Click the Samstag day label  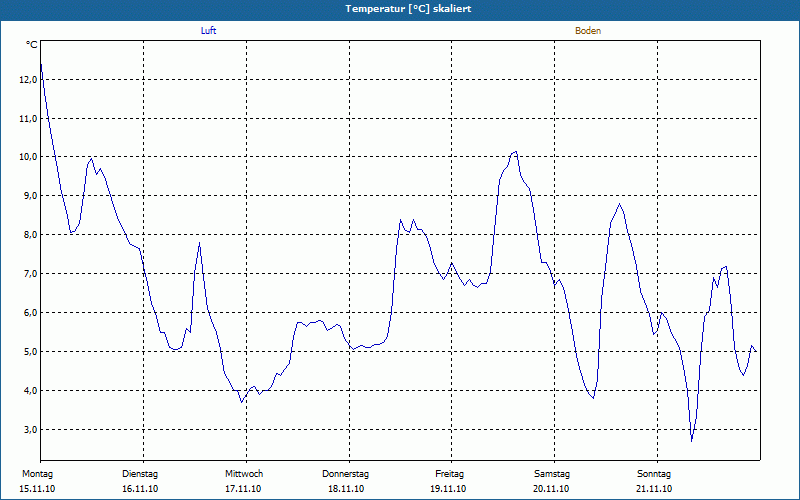552,474
